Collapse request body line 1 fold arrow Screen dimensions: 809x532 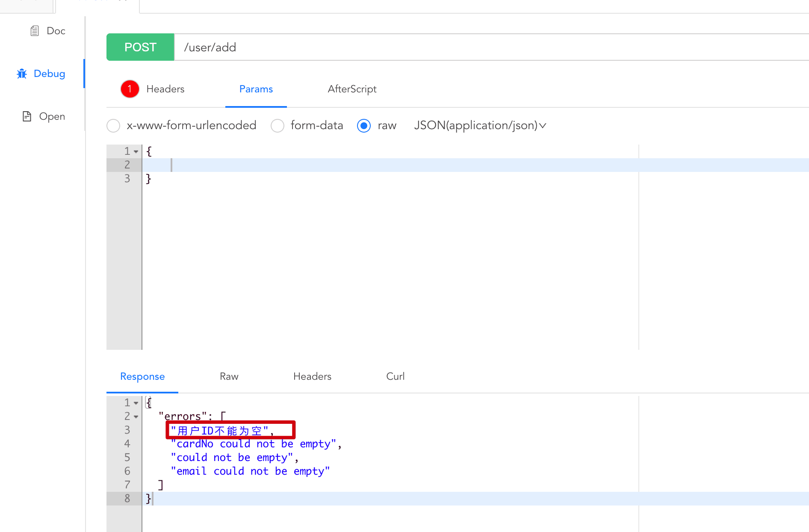click(136, 151)
